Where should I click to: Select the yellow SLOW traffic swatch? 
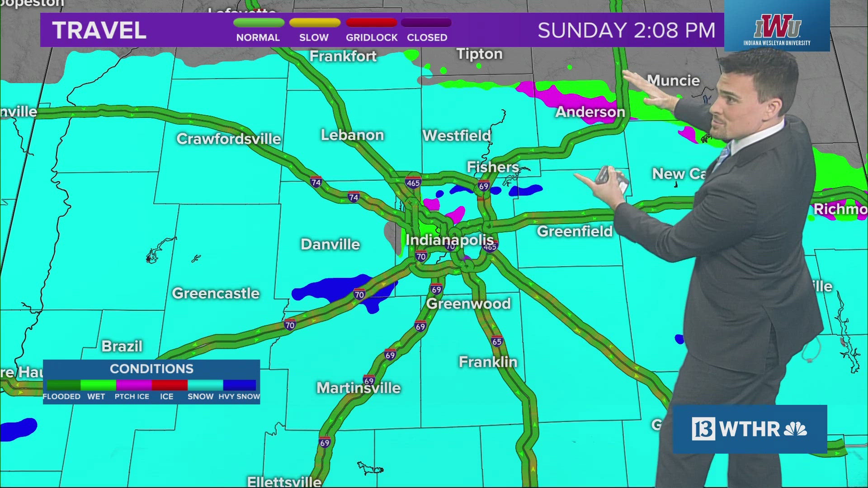pos(315,22)
